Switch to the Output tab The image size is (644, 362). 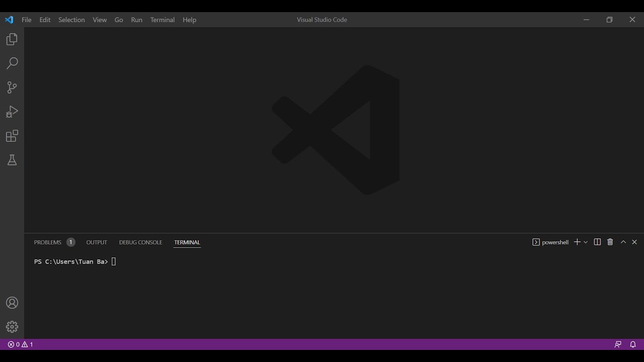[97, 242]
